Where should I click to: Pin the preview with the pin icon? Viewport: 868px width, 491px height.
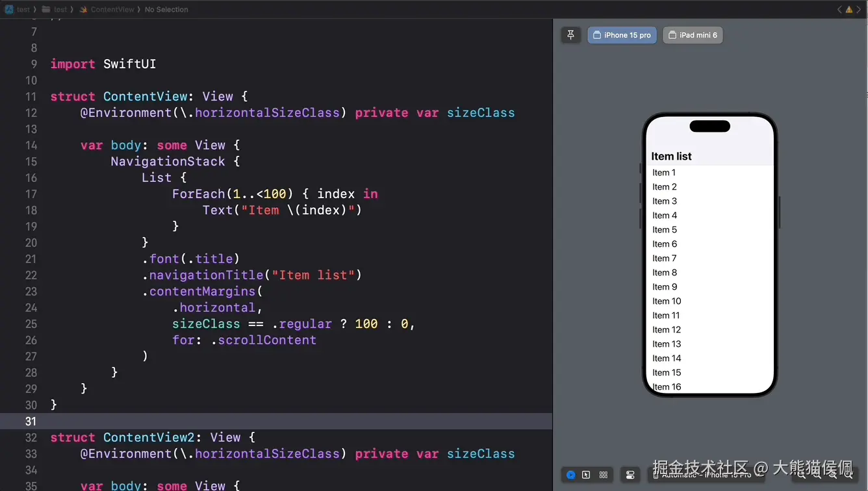[x=571, y=35]
